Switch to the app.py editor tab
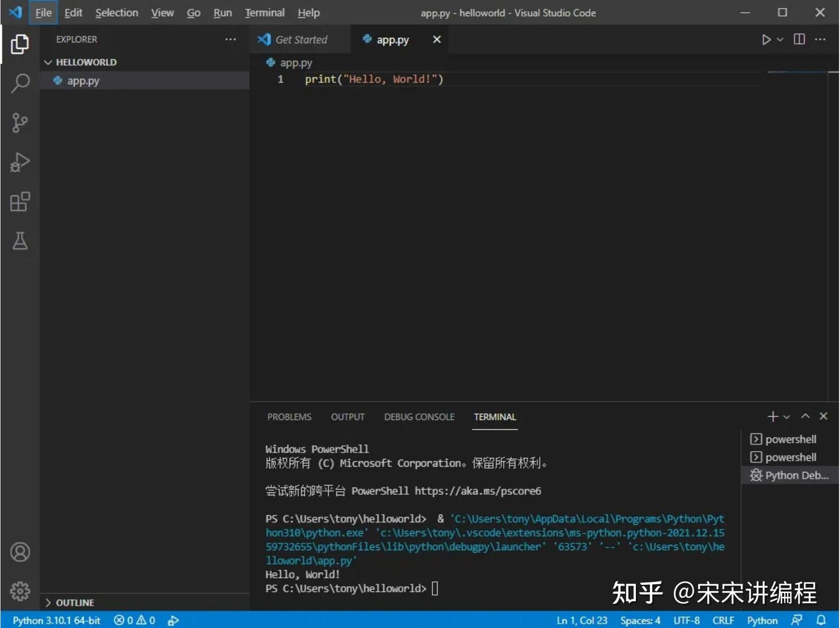Viewport: 840px width, 628px height. 392,40
